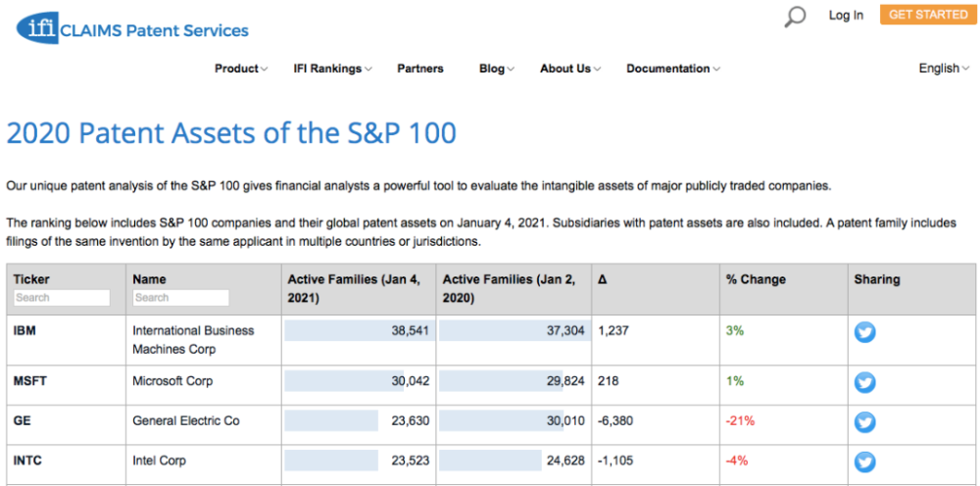This screenshot has height=486, width=980.
Task: Click the -6,380 delta value
Action: [615, 421]
